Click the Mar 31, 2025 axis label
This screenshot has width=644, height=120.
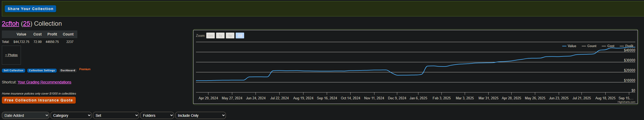(488, 98)
